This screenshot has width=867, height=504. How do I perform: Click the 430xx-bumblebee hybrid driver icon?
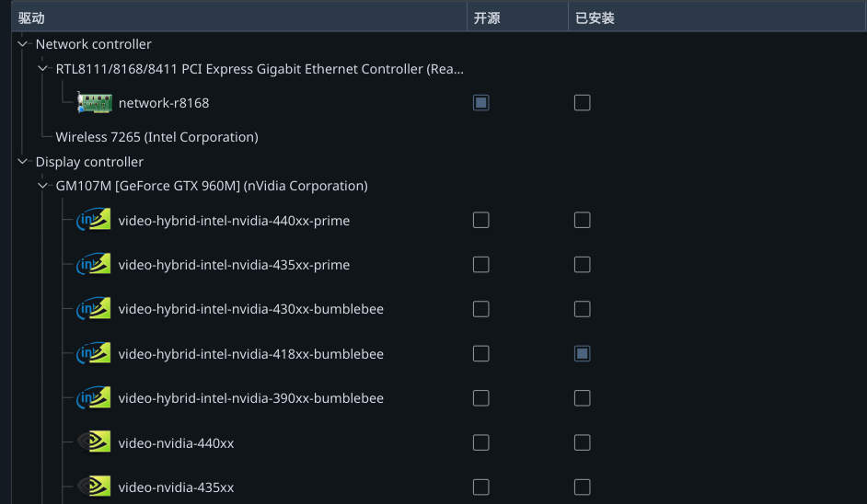coord(94,308)
